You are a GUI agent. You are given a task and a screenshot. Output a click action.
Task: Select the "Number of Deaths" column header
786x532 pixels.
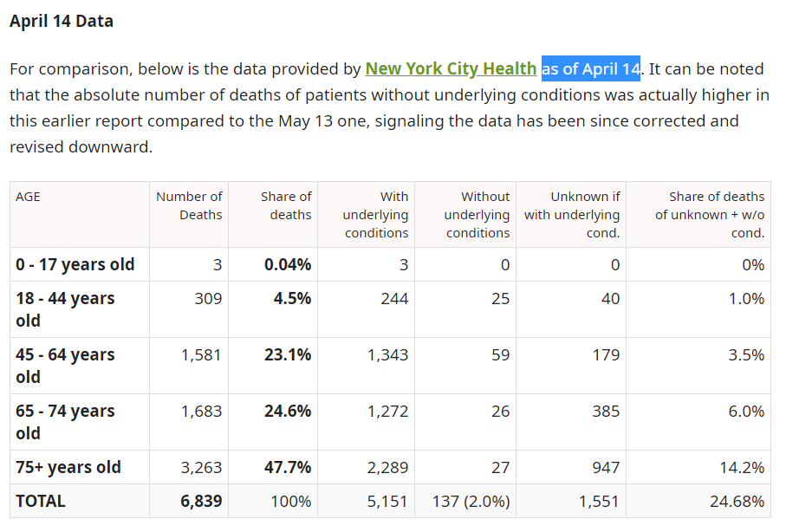click(189, 205)
